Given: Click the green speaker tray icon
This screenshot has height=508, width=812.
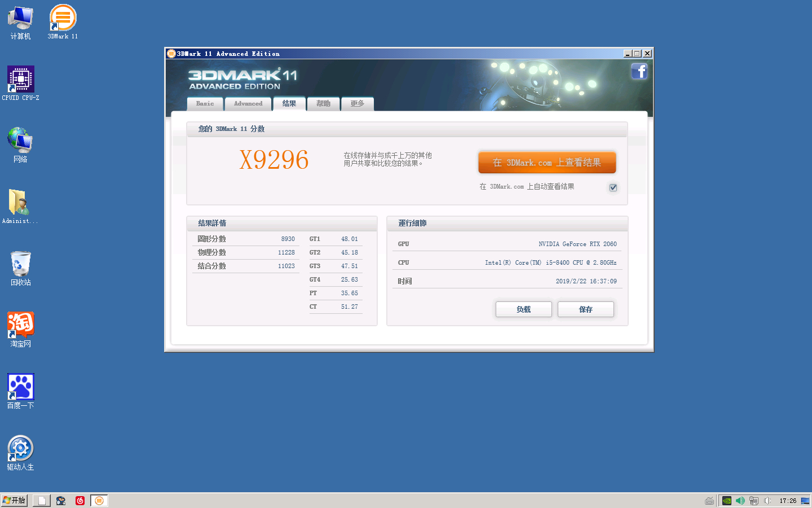Looking at the screenshot, I should point(740,501).
